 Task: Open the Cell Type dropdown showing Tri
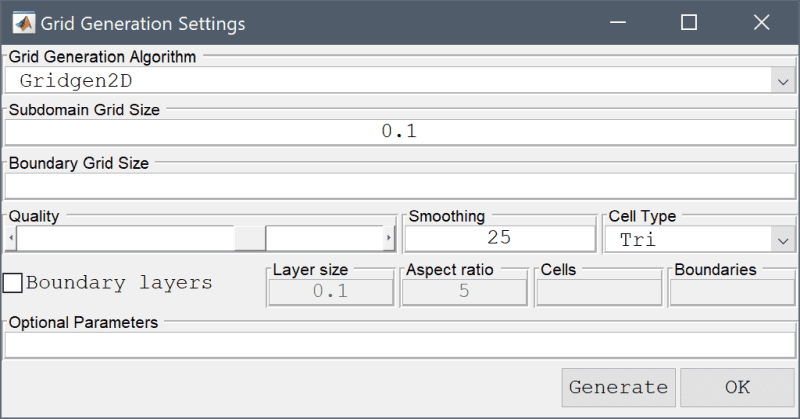coord(698,239)
